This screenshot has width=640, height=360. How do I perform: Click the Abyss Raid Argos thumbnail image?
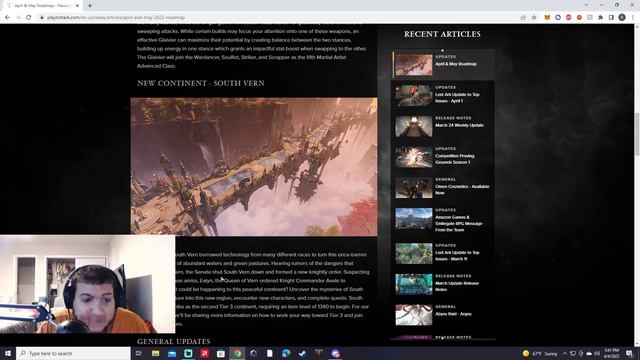point(413,315)
